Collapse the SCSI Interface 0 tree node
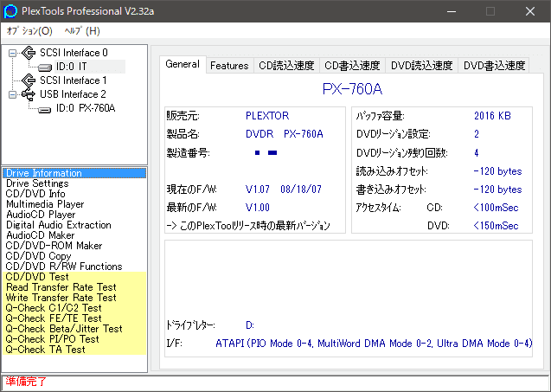This screenshot has width=551, height=392. (x=12, y=53)
